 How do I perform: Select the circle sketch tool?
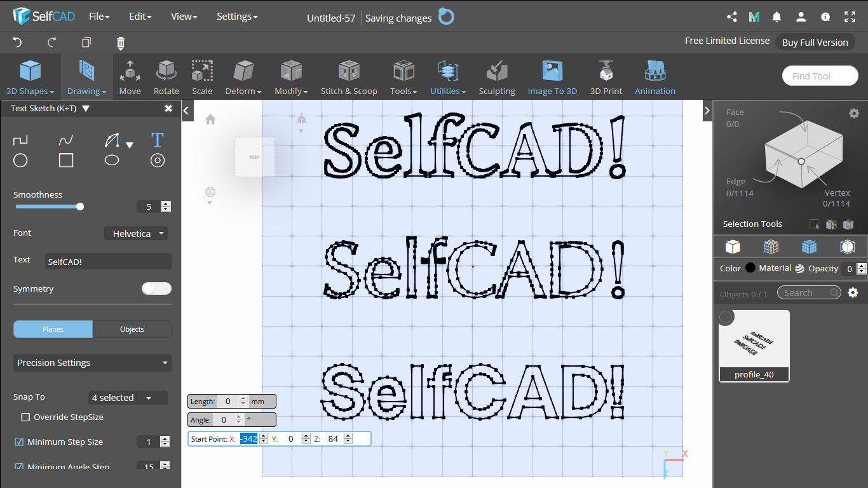tap(20, 160)
